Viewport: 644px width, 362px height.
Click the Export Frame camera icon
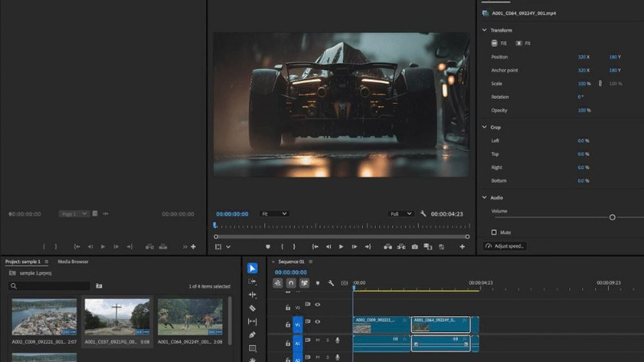point(415,247)
